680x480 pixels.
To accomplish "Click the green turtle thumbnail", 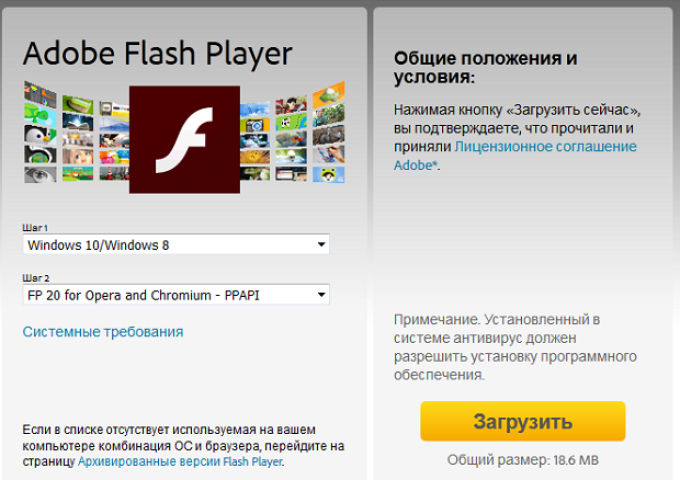I will click(x=40, y=114).
